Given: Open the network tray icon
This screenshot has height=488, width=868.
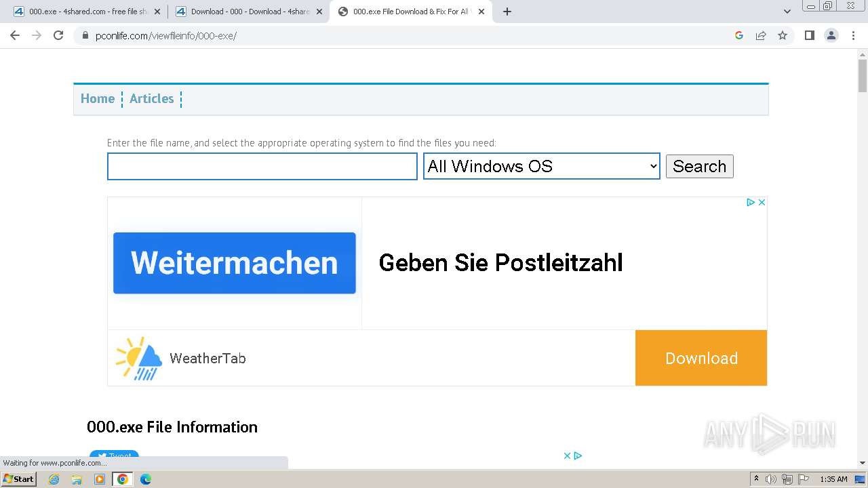Looking at the screenshot, I should click(x=787, y=479).
